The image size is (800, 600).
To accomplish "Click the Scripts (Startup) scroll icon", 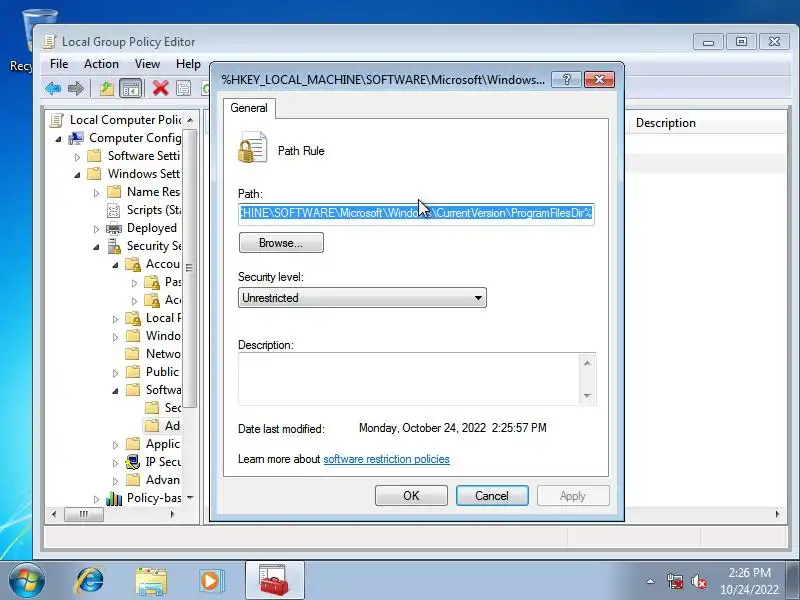I will pyautogui.click(x=114, y=210).
